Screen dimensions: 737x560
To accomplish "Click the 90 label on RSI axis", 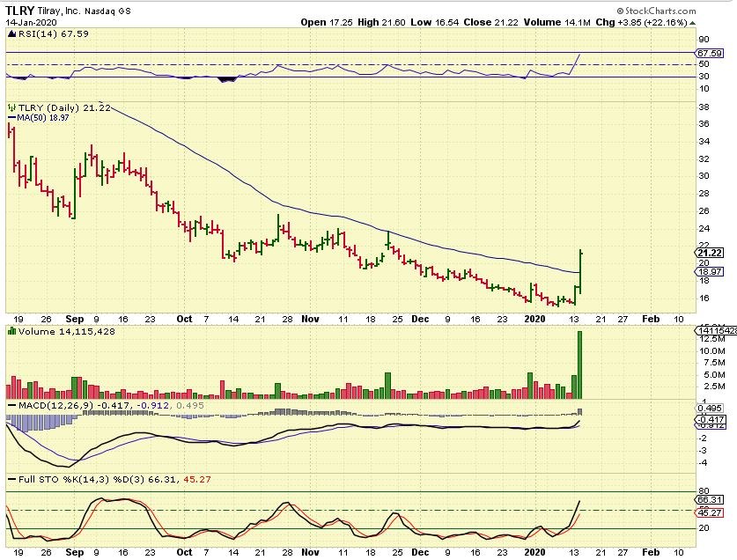I will point(704,40).
